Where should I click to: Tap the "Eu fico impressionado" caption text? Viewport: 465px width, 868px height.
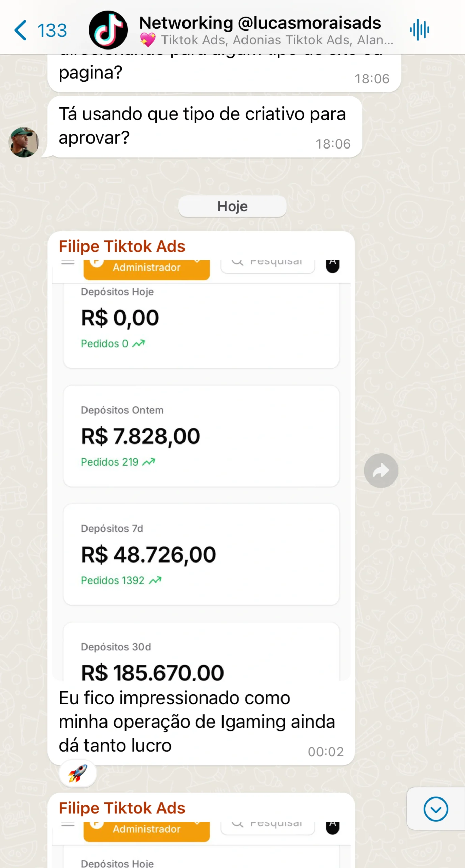coord(197,722)
